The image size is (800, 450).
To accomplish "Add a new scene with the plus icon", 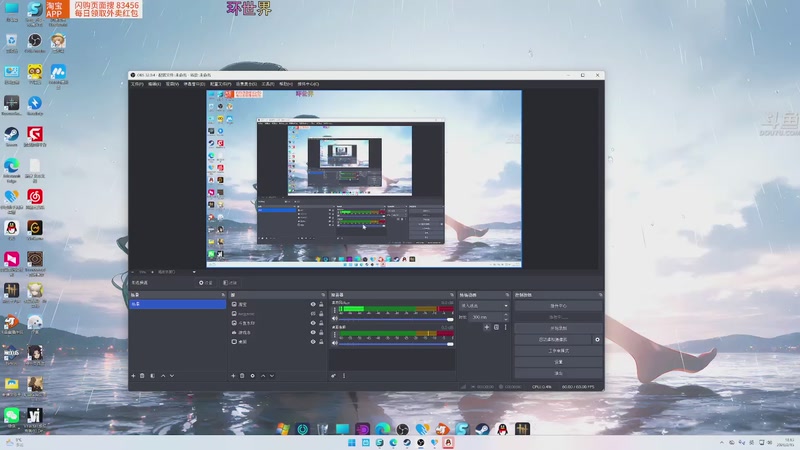I will [x=133, y=376].
